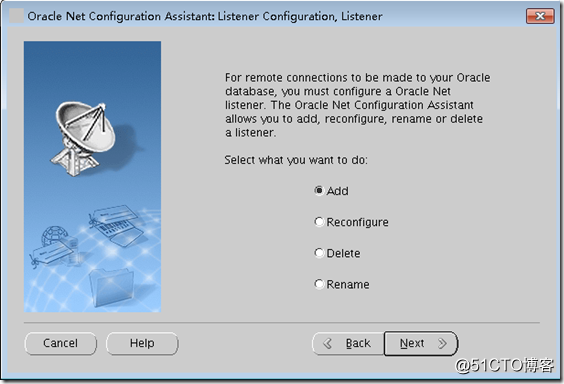
Task: Close the Oracle Net Configuration Assistant window
Action: point(540,16)
